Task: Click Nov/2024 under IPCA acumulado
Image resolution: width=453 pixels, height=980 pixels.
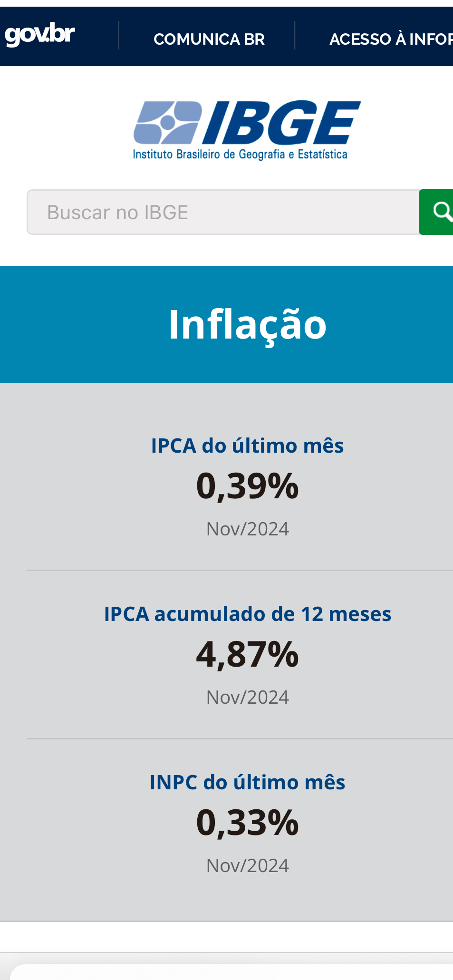Action: point(247,698)
